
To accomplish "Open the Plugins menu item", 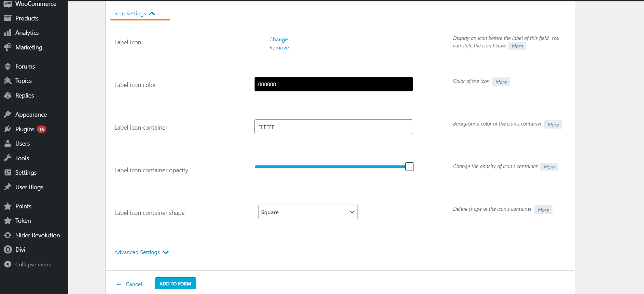I will 25,129.
